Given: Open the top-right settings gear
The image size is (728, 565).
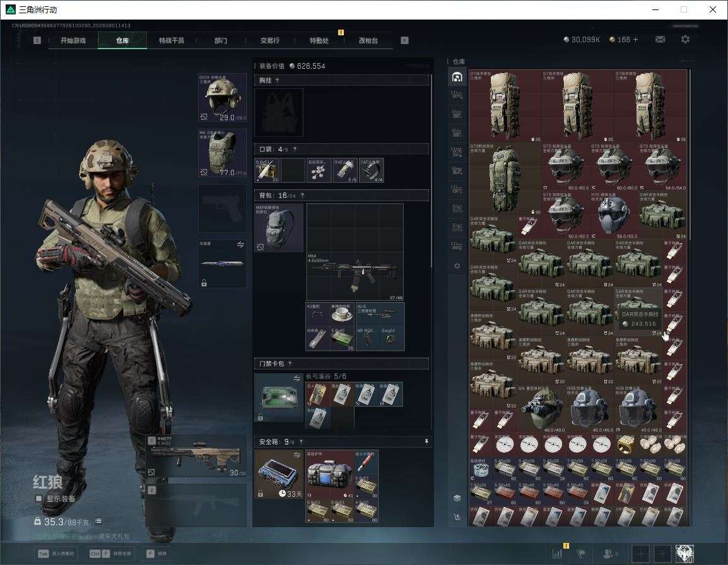Looking at the screenshot, I should click(685, 40).
